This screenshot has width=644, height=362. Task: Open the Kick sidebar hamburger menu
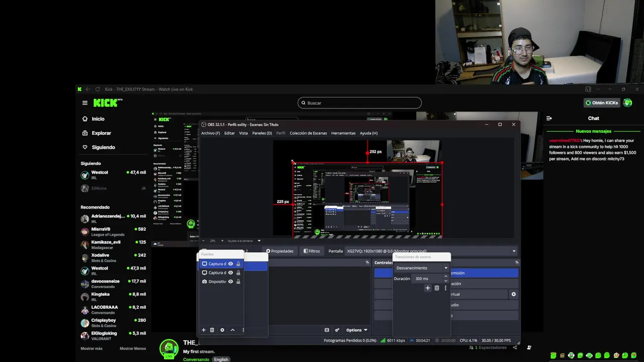pos(85,103)
